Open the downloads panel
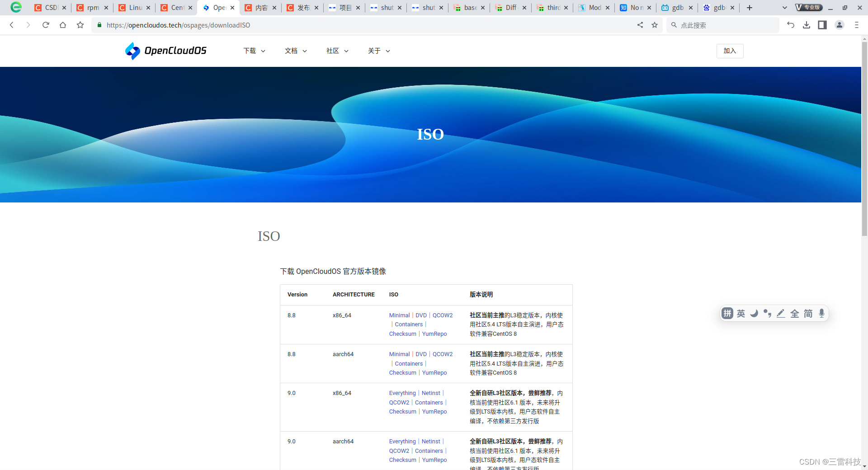 coord(807,25)
